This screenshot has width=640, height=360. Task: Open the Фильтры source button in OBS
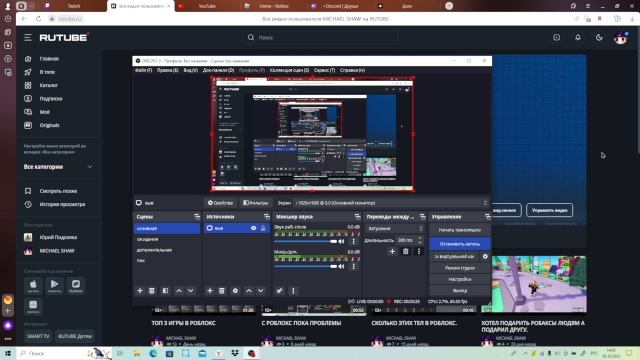pyautogui.click(x=256, y=203)
